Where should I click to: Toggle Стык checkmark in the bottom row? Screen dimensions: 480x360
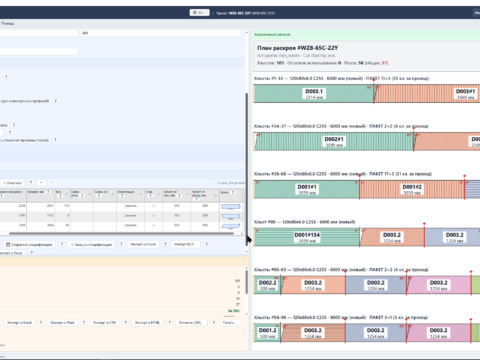pos(154,225)
